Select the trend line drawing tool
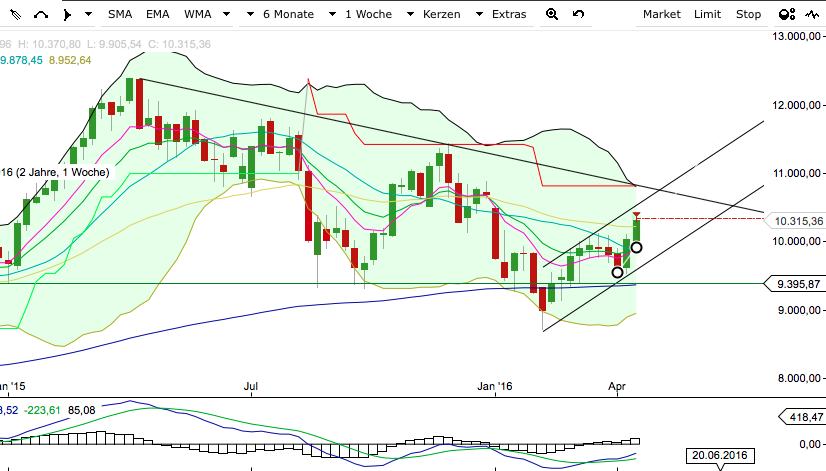The height and width of the screenshot is (471, 826). pyautogui.click(x=16, y=15)
